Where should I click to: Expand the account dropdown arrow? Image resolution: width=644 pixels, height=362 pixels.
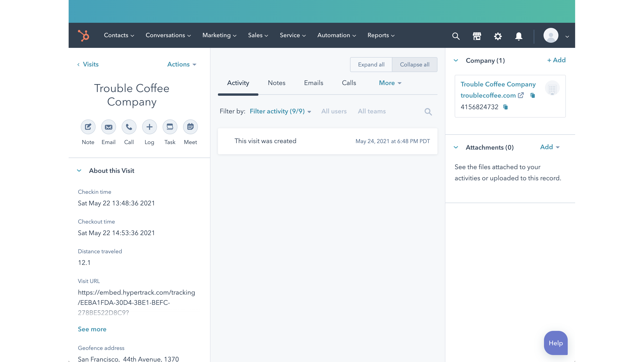coord(567,36)
